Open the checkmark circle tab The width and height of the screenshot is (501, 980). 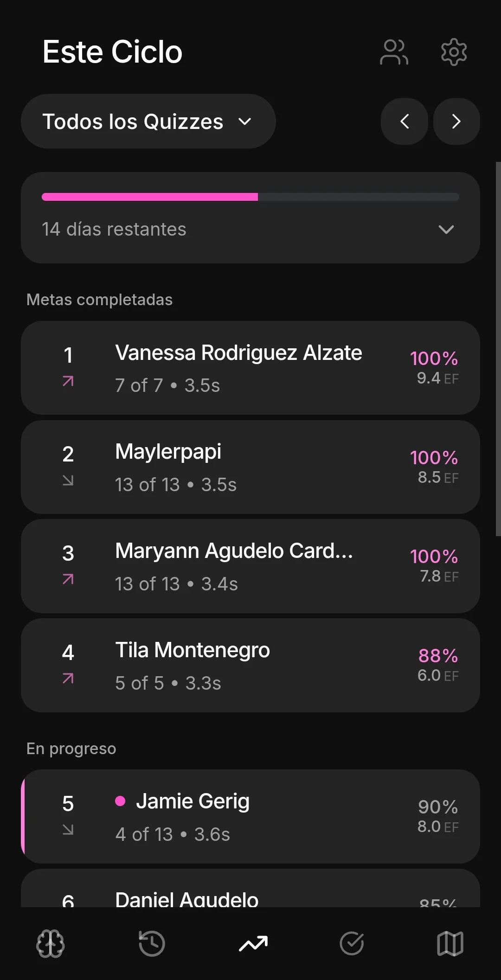(x=352, y=944)
